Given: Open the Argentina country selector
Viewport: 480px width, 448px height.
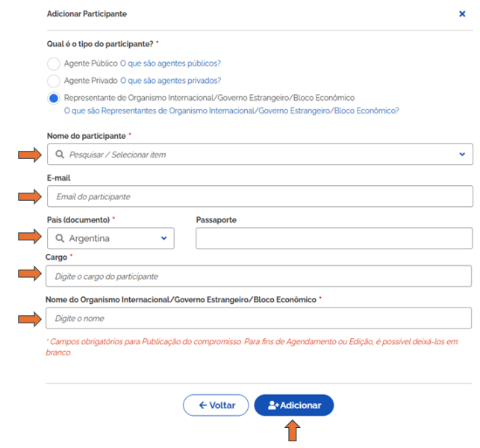Looking at the screenshot, I should coord(110,238).
